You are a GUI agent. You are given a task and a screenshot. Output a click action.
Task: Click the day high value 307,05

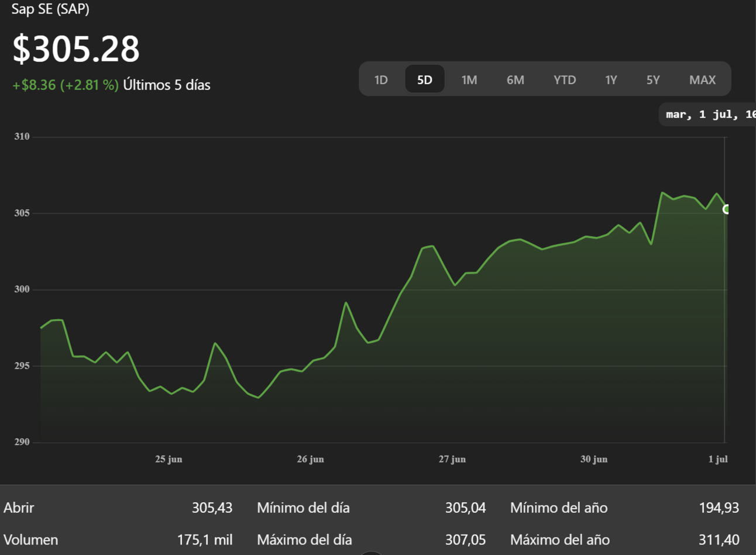pyautogui.click(x=465, y=540)
